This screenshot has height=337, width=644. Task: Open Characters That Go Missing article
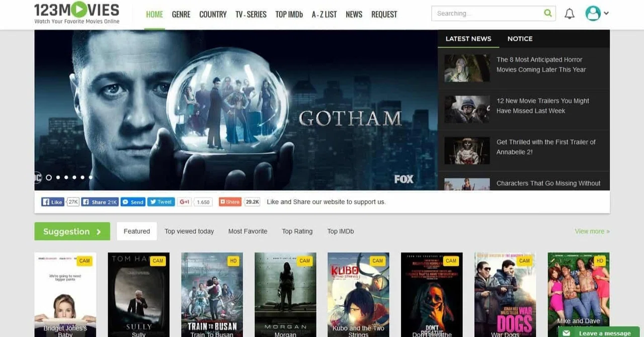548,183
